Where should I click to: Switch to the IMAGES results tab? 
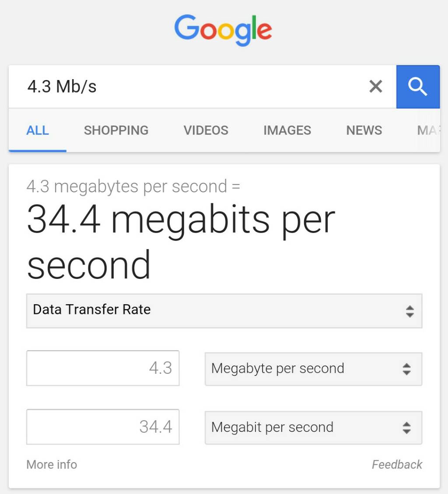point(287,130)
